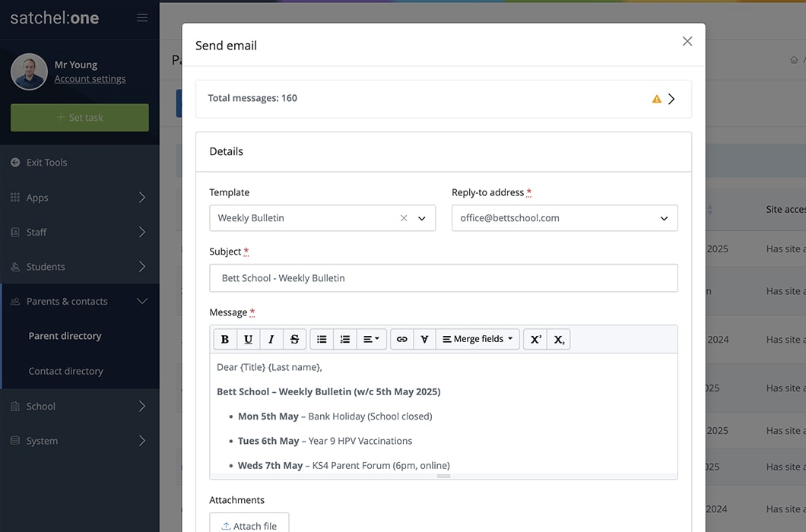Screen dimensions: 806x532
Task: Click Mr Young's profile avatar
Action: pos(30,71)
